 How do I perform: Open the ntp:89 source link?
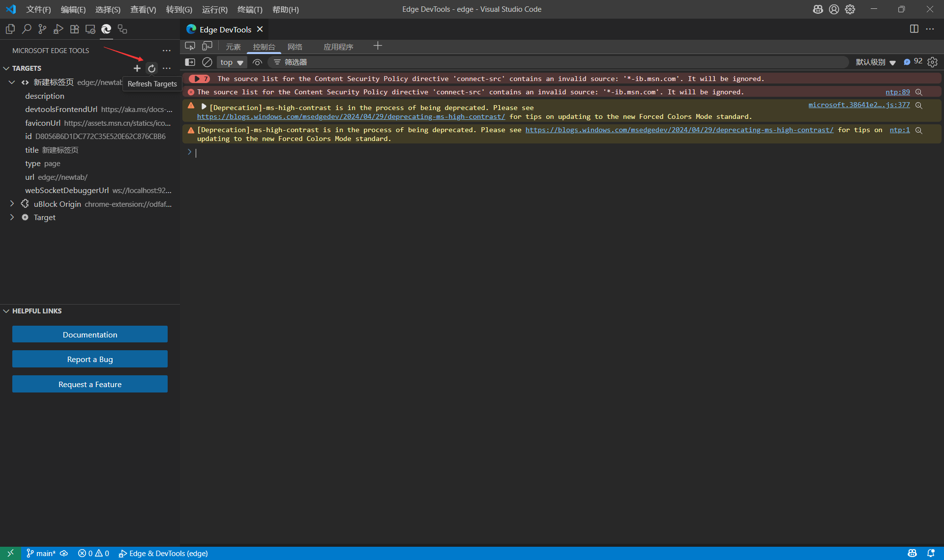coord(897,92)
